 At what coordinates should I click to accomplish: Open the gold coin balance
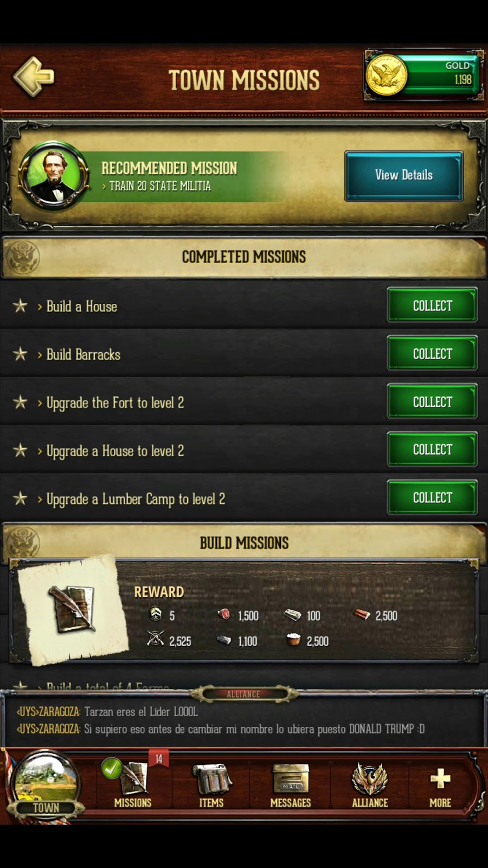[x=423, y=75]
